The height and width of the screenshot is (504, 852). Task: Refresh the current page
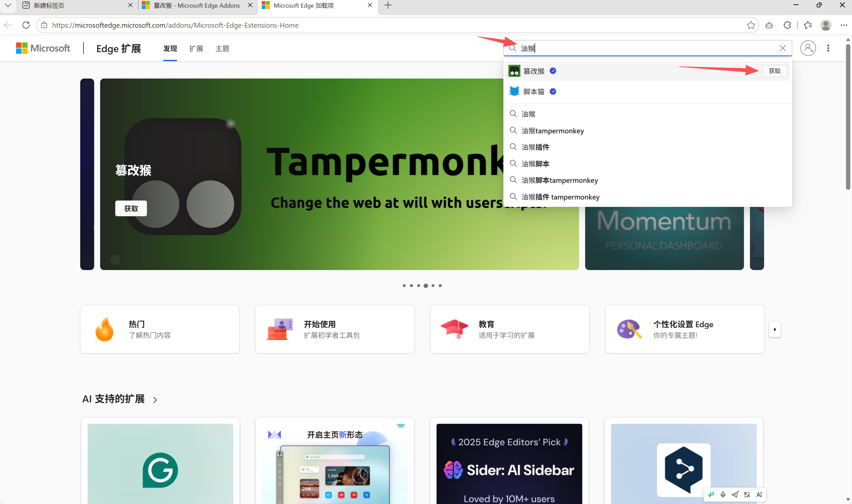26,25
